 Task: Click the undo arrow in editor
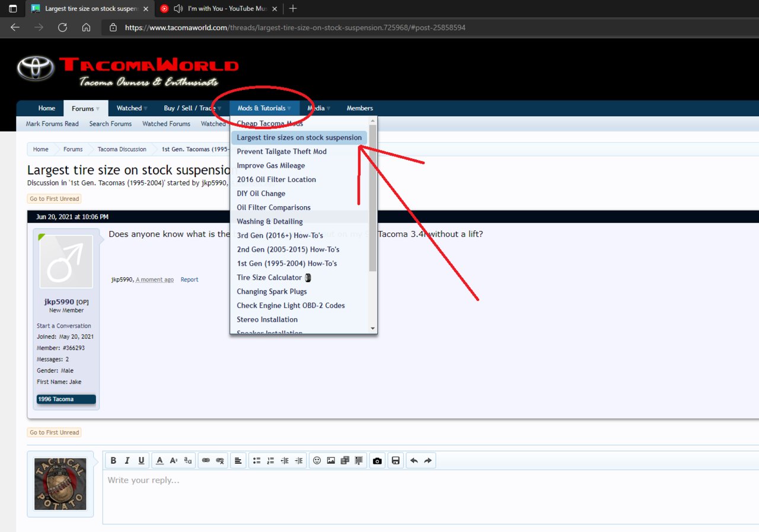coord(414,460)
